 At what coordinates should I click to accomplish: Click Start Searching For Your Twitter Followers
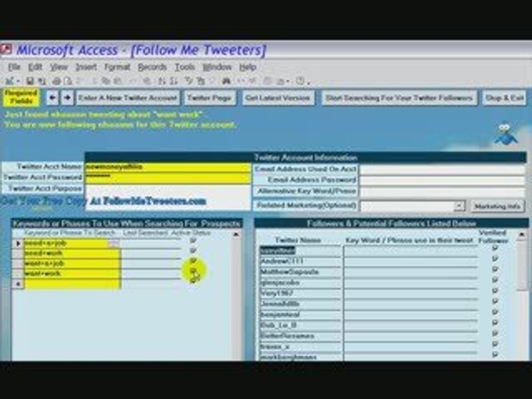(x=399, y=98)
